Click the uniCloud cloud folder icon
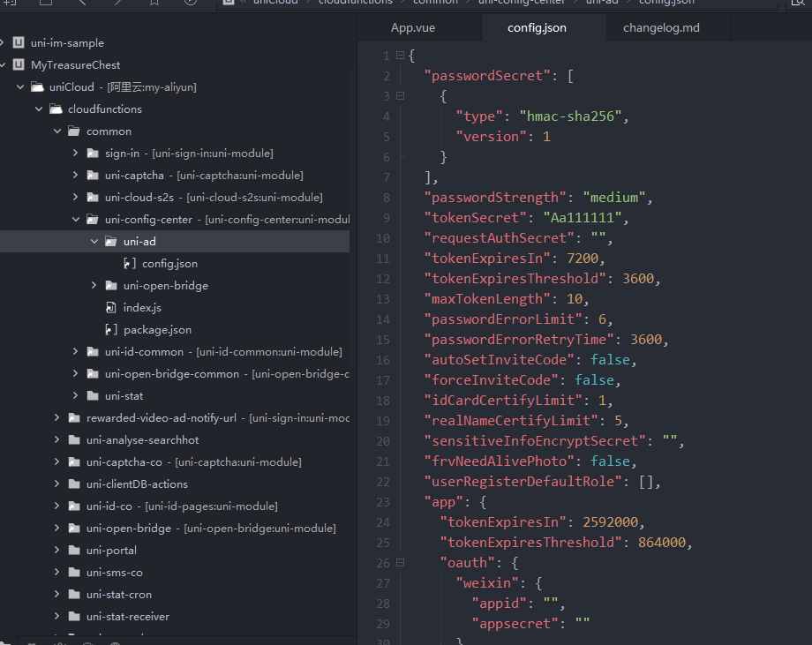Image resolution: width=812 pixels, height=645 pixels. click(37, 87)
